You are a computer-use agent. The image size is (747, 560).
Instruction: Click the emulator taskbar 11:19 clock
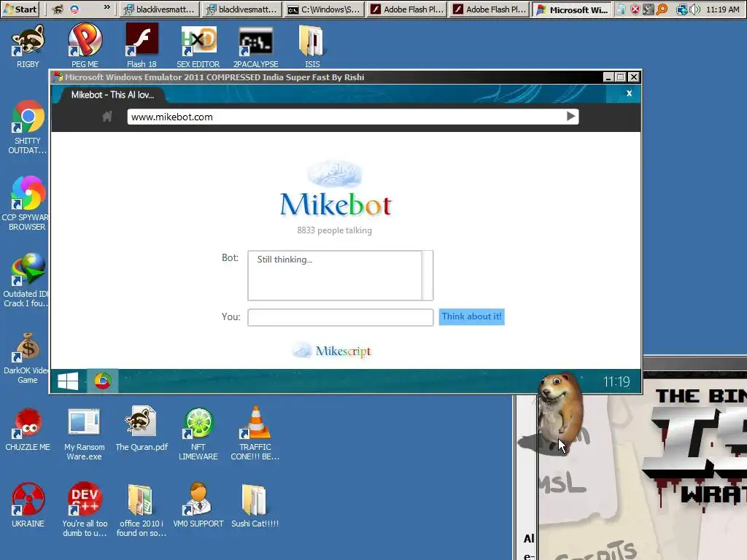616,381
